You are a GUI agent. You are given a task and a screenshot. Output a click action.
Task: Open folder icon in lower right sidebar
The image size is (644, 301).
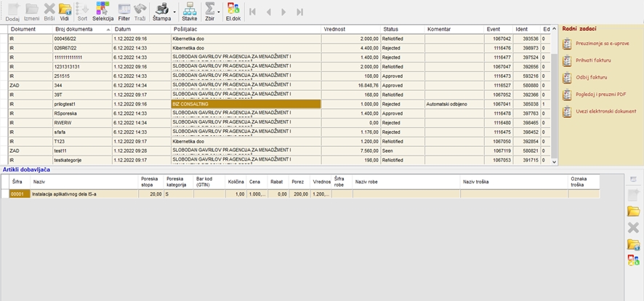[633, 211]
